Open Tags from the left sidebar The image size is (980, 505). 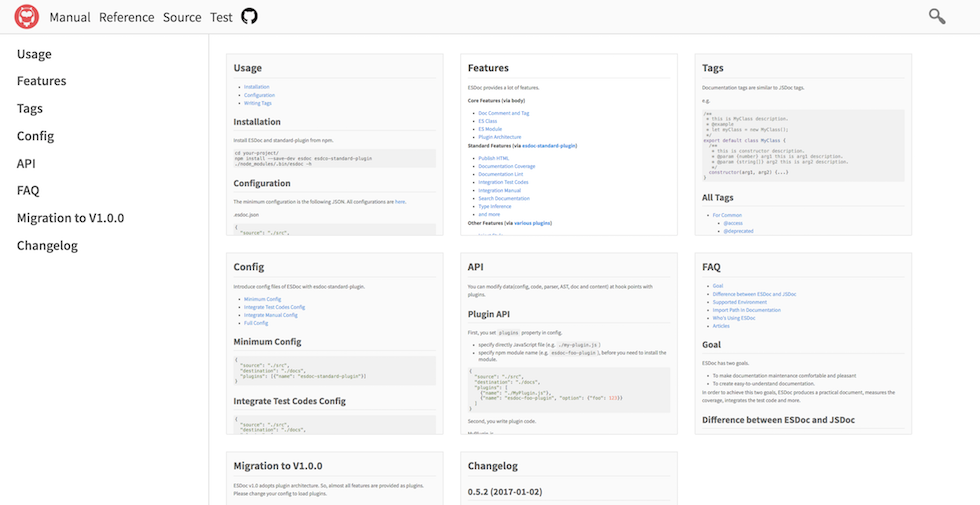click(30, 108)
